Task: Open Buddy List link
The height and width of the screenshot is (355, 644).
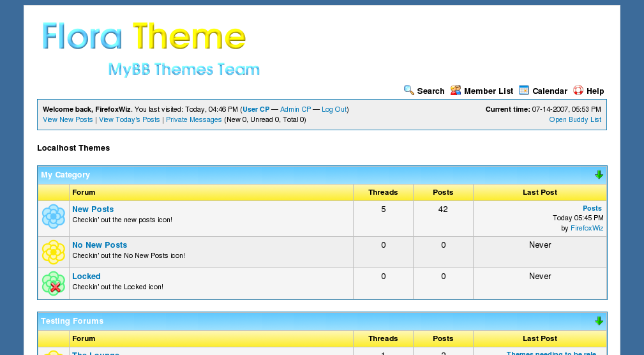Action: click(575, 120)
